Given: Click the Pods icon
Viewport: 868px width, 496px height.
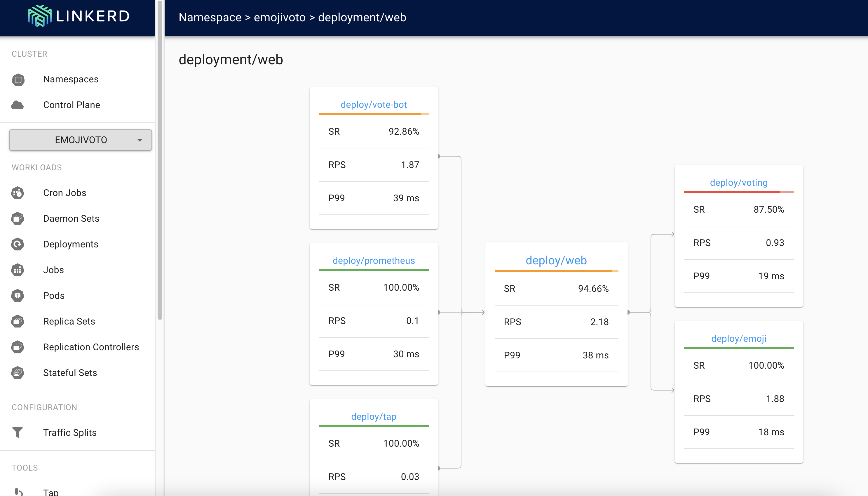Looking at the screenshot, I should tap(17, 296).
